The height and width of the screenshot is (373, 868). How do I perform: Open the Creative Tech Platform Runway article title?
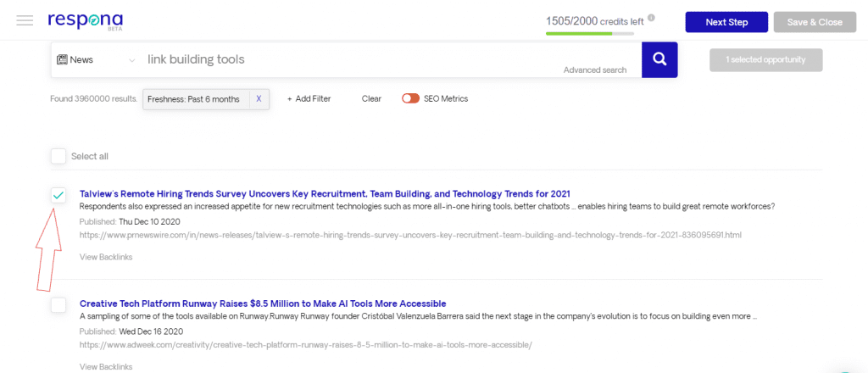[263, 303]
